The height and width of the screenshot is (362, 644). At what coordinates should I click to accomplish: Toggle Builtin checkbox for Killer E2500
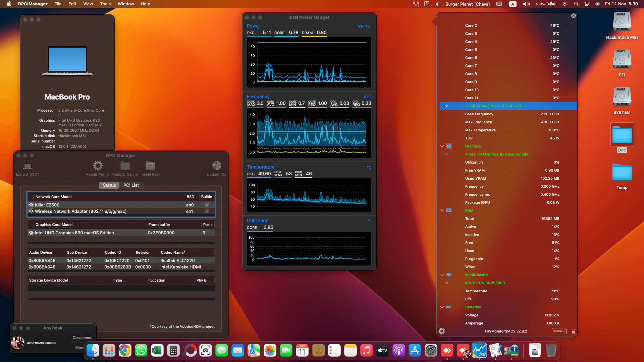click(207, 205)
